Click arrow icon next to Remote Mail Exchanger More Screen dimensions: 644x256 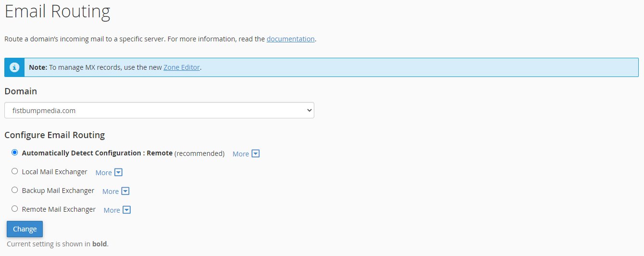(127, 210)
